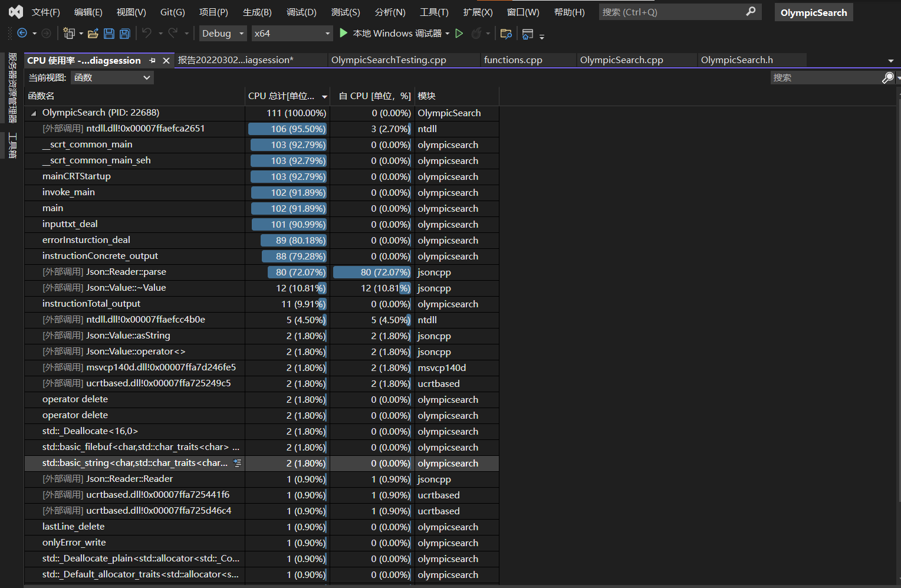901x588 pixels.
Task: Click the find in files folder icon
Action: (506, 34)
